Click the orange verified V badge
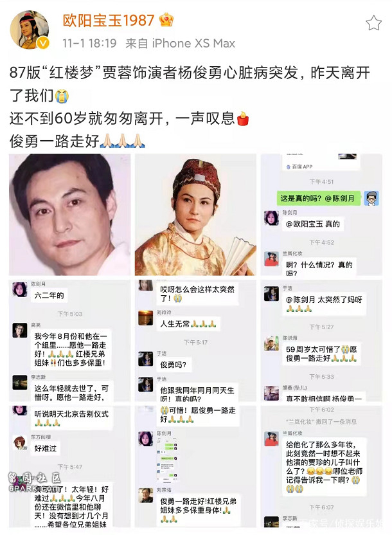The width and height of the screenshot is (392, 535). [x=43, y=43]
